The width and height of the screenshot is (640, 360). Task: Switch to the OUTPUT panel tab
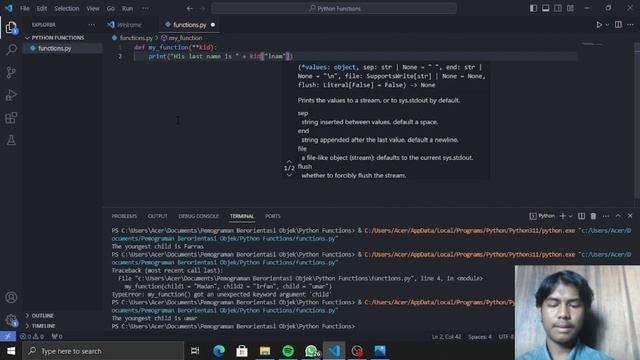click(158, 216)
